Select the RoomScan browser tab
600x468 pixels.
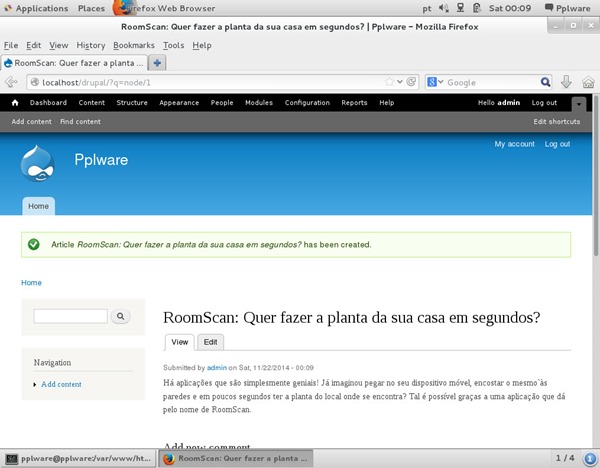(74, 63)
